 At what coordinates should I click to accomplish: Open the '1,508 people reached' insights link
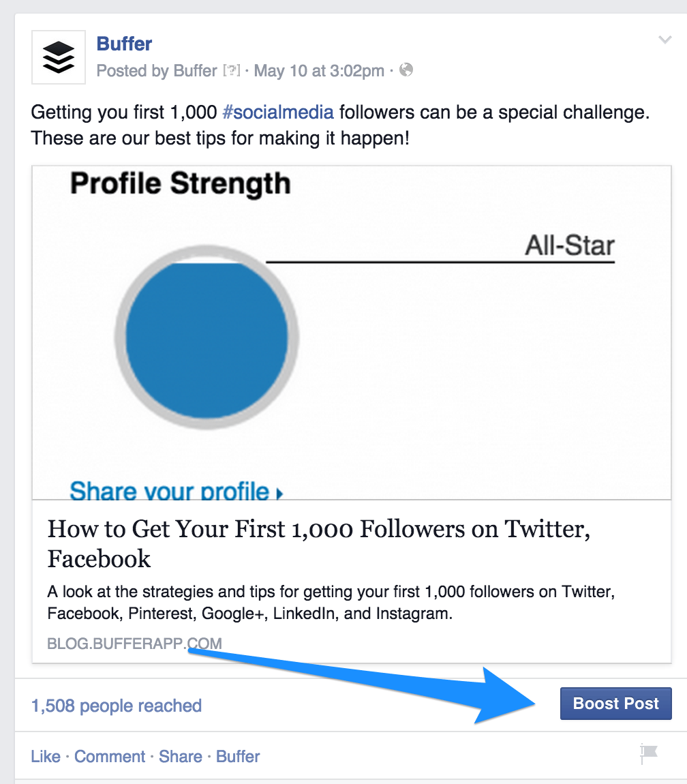click(116, 706)
